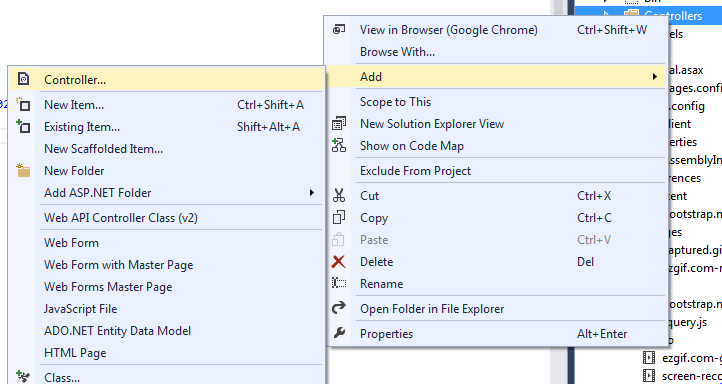Choose New Solution Explorer View
The image size is (722, 384).
click(496, 124)
